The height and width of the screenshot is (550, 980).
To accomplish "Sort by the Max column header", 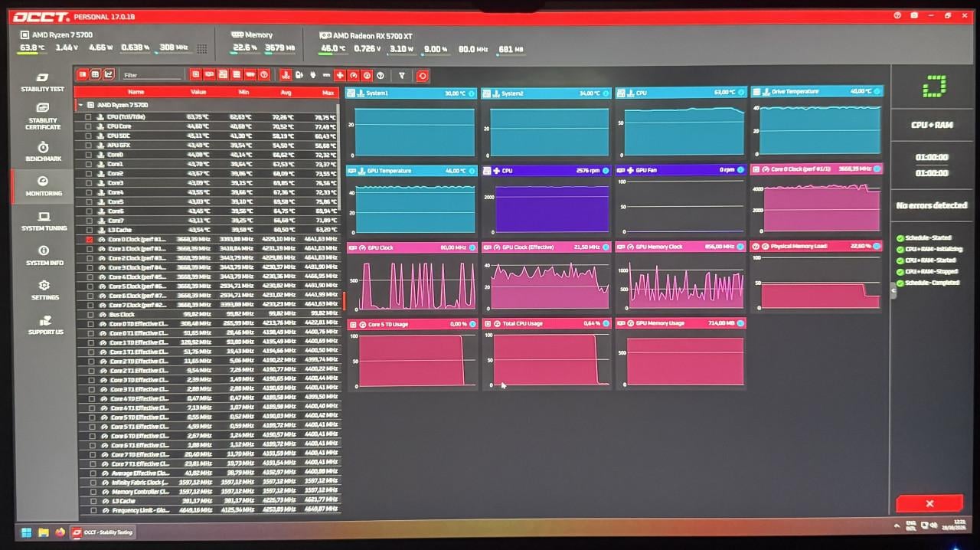I will (x=328, y=92).
